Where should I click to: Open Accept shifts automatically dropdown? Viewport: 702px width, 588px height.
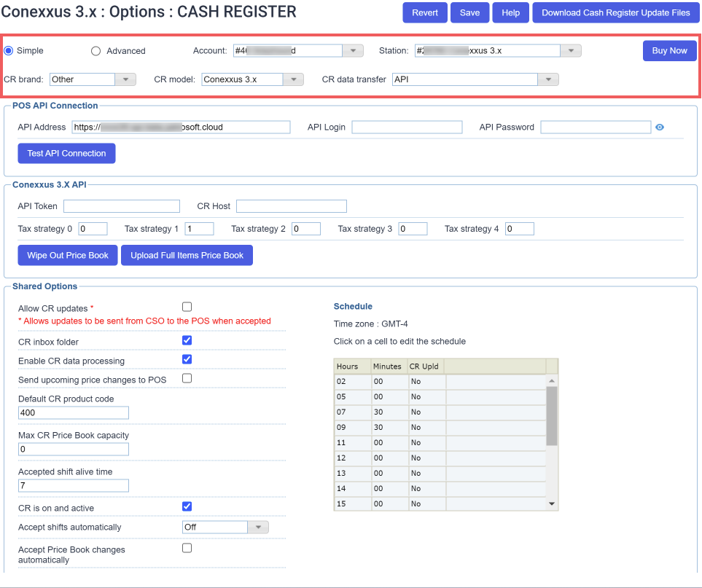258,527
